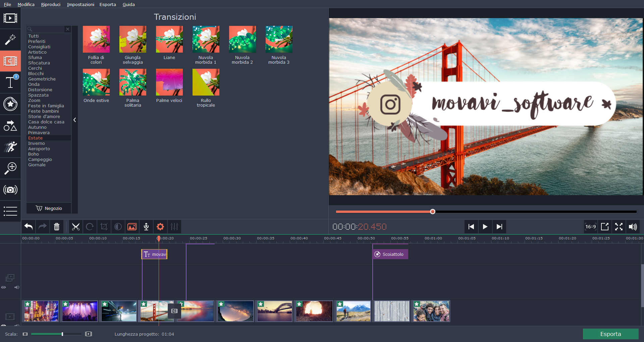
Task: Open the Stickers star tab
Action: point(10,104)
